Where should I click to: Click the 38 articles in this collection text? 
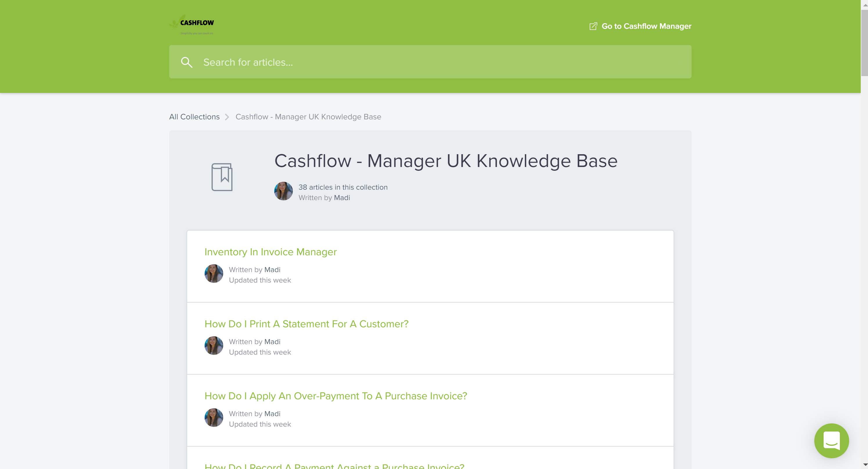pyautogui.click(x=343, y=187)
